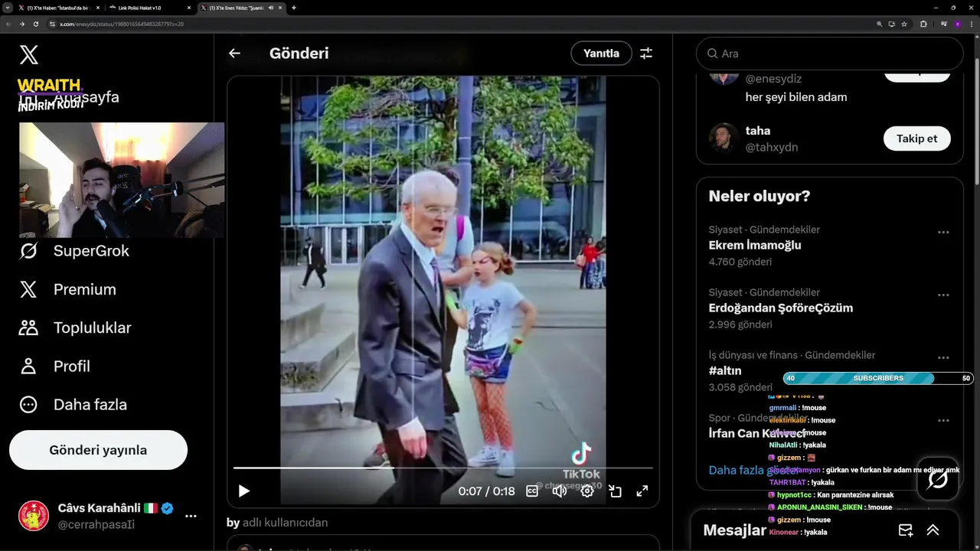Open the Chrome three-dot menu
Viewport: 980px width, 551px height.
tap(971, 24)
